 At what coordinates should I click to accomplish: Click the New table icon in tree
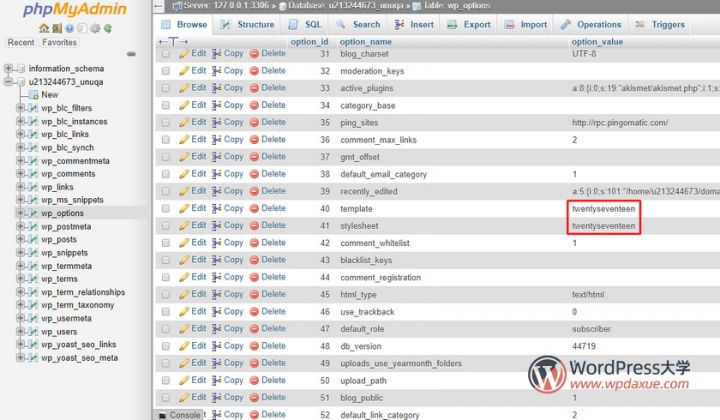pos(34,95)
